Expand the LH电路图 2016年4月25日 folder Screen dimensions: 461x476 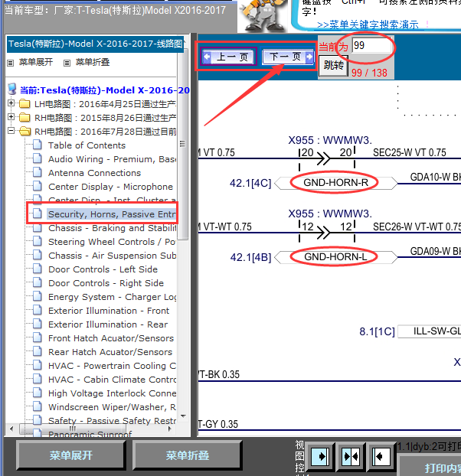11,103
